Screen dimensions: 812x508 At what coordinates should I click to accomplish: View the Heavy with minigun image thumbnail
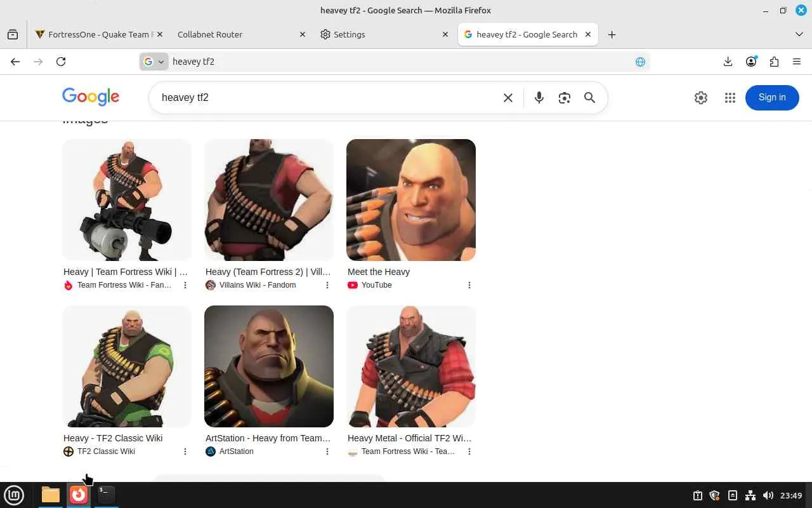127,200
